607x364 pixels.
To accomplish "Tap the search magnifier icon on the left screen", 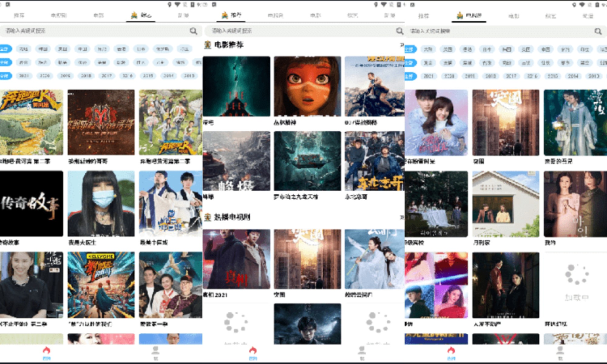I will pos(193,31).
